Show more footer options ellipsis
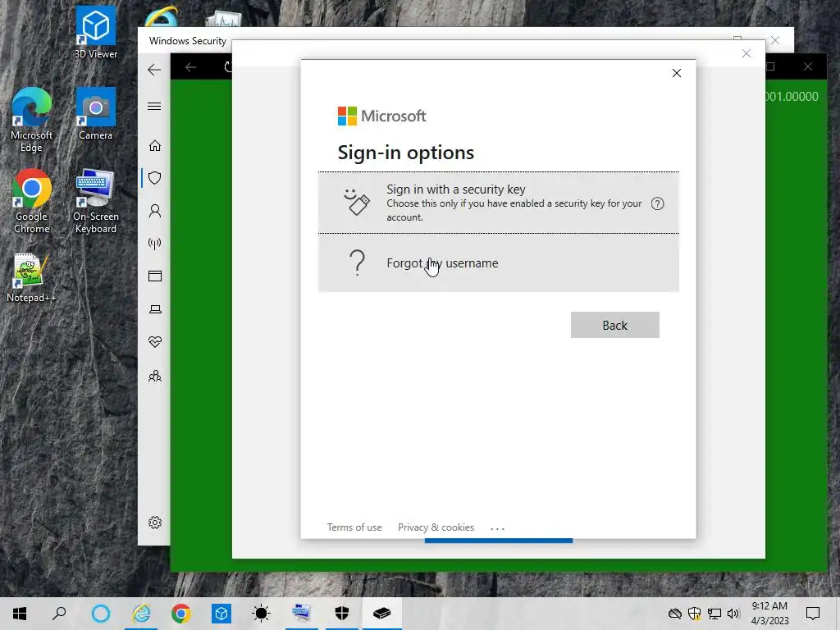Viewport: 840px width, 630px height. coord(497,528)
